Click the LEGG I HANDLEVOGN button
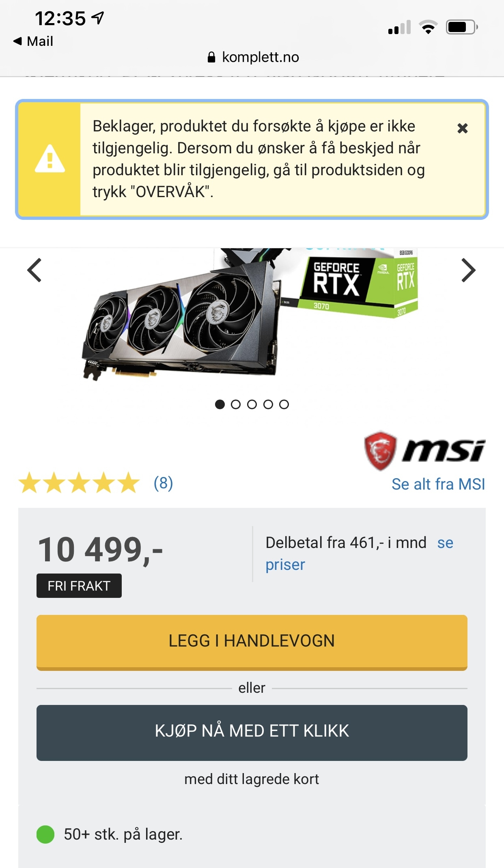 (x=252, y=642)
